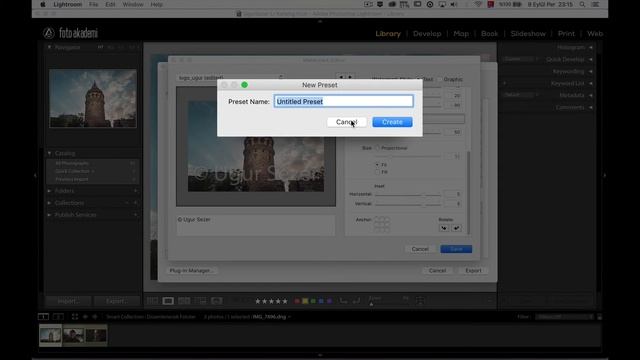Rotate photo right icon in toolbar
The width and height of the screenshot is (640, 360).
click(356, 301)
